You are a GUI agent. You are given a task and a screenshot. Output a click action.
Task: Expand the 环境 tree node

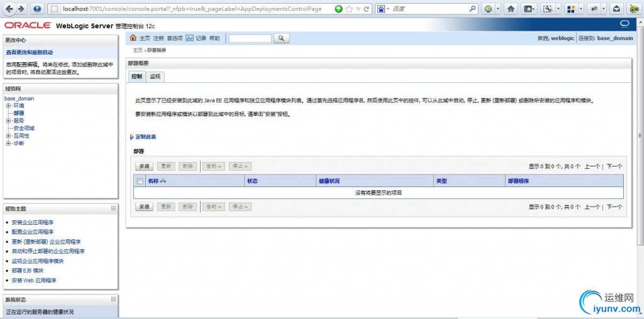pos(8,105)
